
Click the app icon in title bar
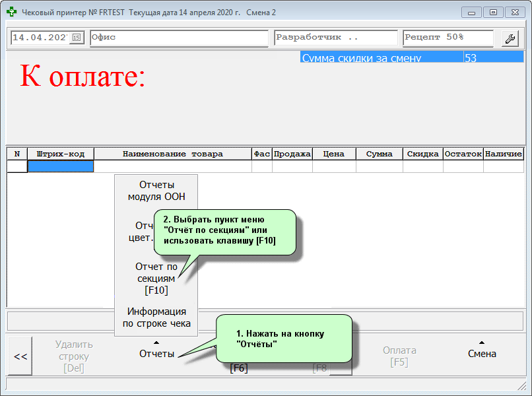(11, 13)
